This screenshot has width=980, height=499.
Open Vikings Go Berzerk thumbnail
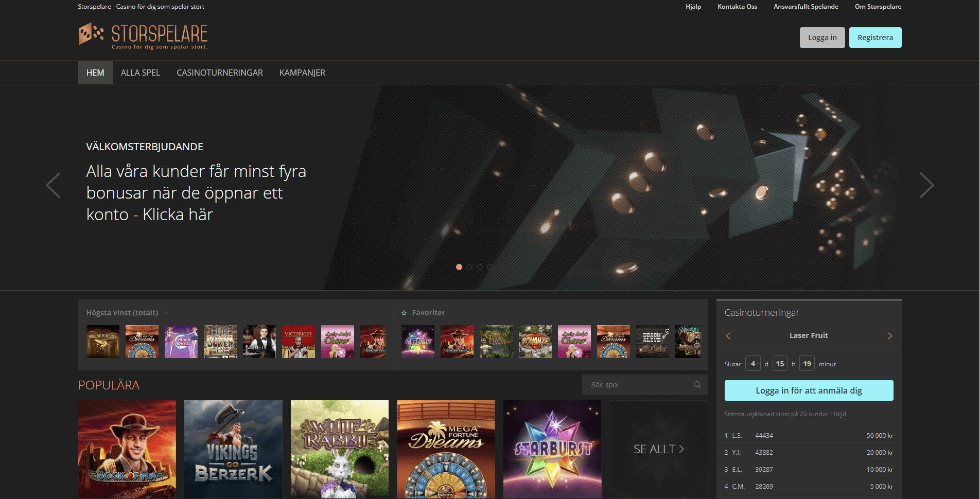tap(233, 449)
